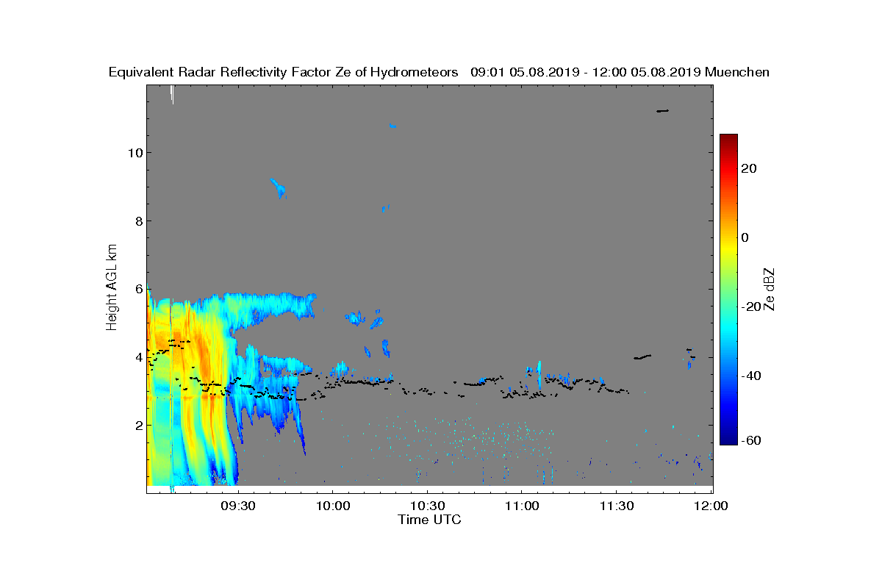Click the colorbar value -60
Viewport: 882px width, 588px height.
[751, 440]
